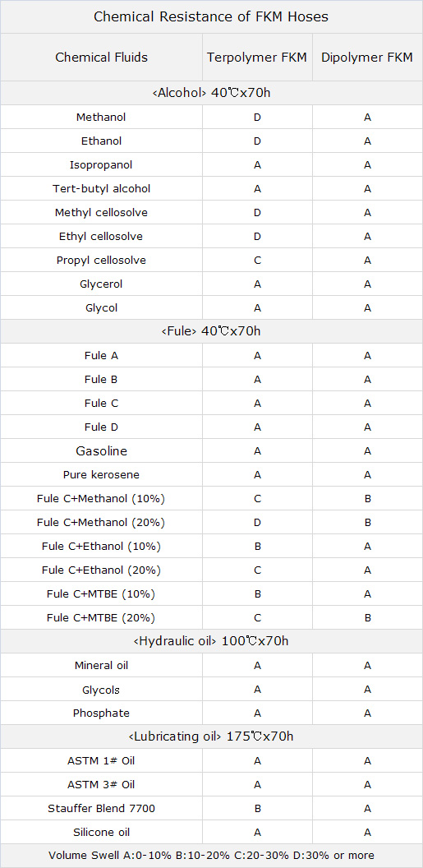Click the Gasoline row label

coord(101,451)
